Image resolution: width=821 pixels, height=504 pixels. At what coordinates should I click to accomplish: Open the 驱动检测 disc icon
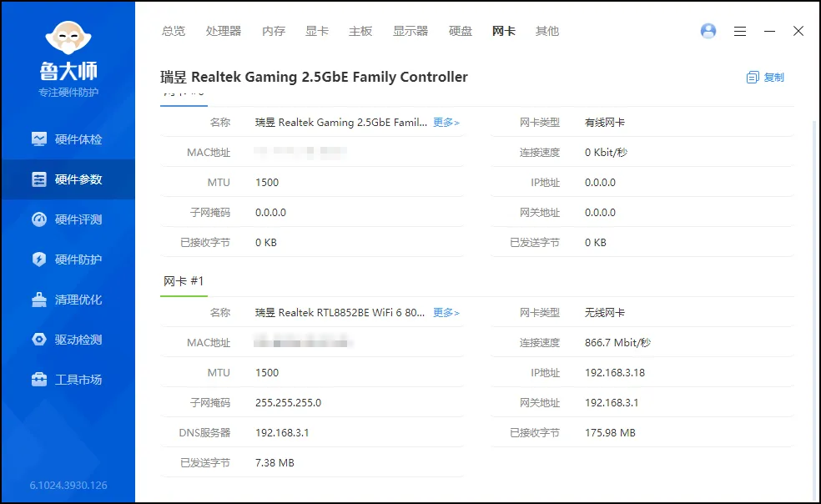tap(39, 340)
